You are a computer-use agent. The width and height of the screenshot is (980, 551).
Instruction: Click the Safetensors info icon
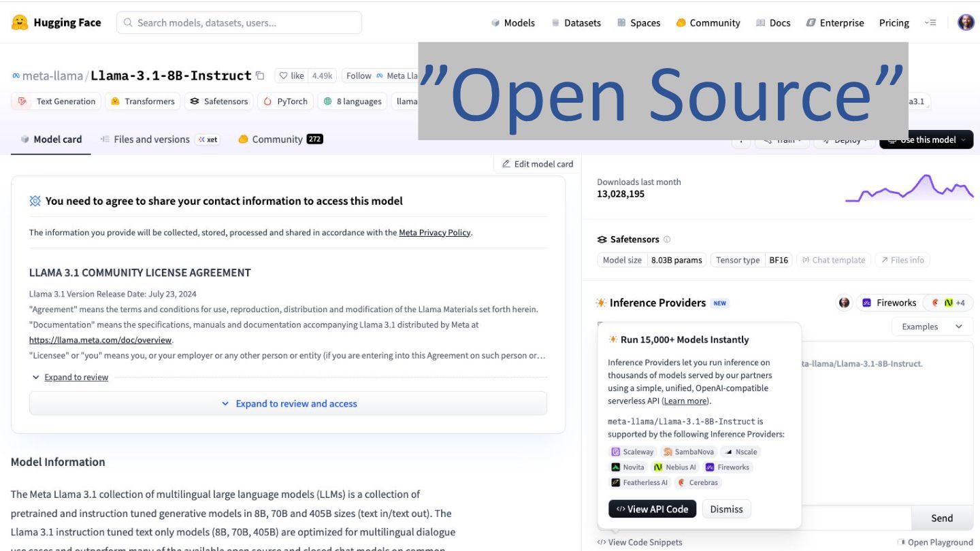667,239
